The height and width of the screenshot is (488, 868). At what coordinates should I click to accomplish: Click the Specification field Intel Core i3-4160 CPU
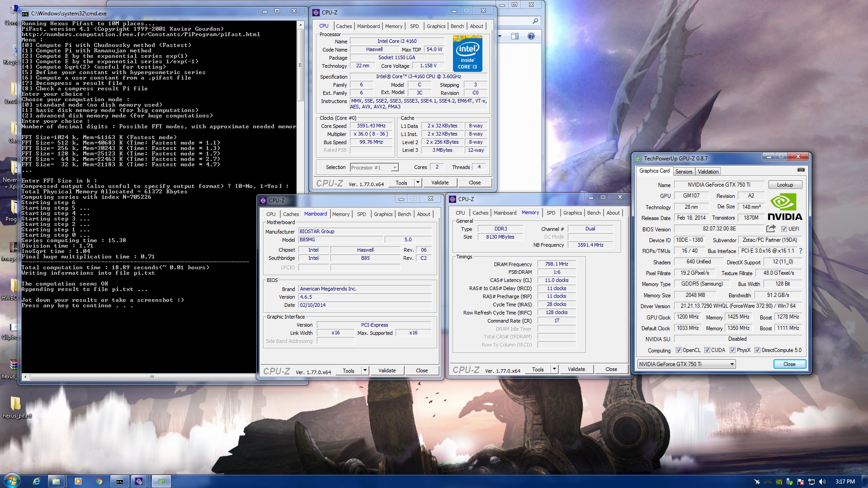419,76
